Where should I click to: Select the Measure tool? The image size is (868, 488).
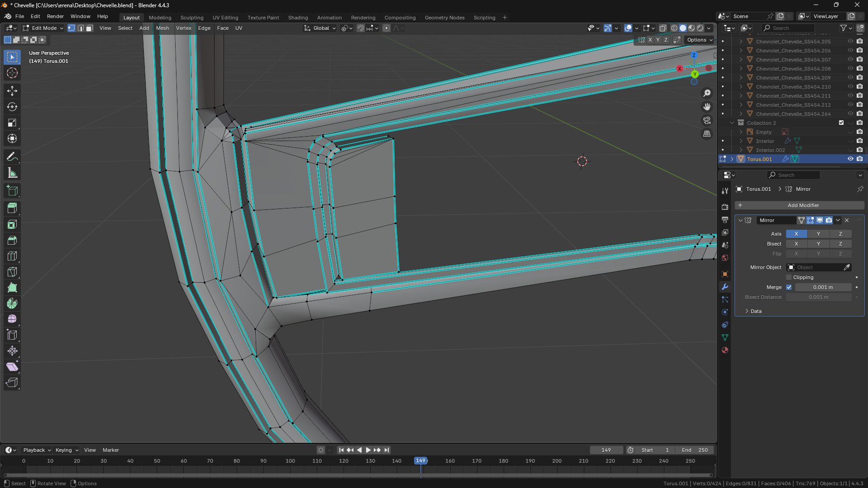point(12,173)
